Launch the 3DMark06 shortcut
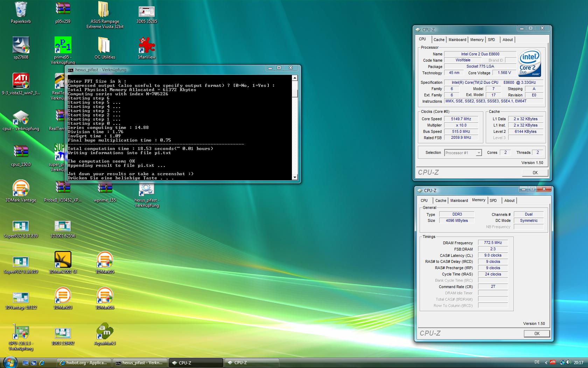 (x=105, y=299)
